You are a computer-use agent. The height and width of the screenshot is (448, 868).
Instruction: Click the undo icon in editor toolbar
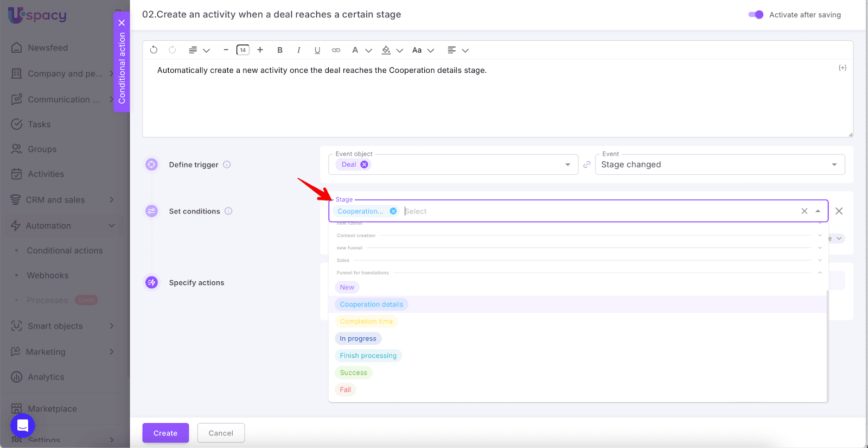click(154, 50)
